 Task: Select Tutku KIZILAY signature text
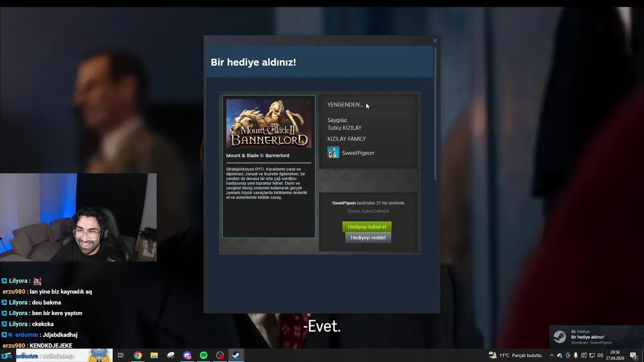click(345, 128)
